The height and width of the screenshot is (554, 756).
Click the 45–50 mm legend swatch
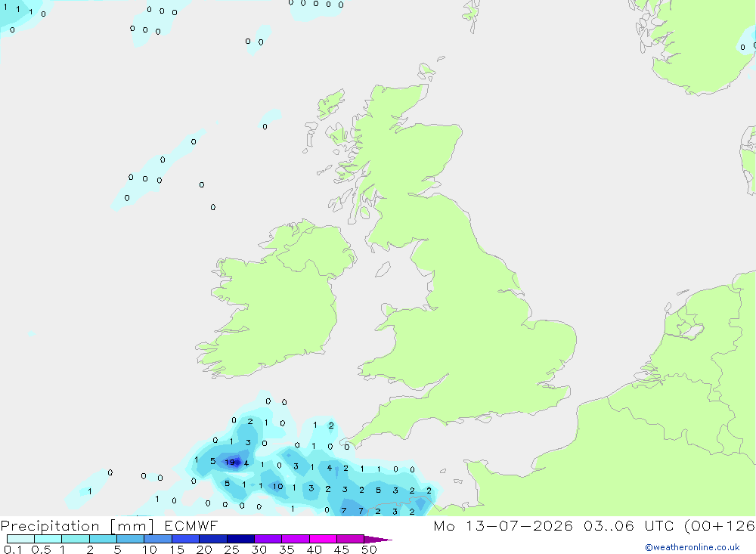(x=350, y=539)
